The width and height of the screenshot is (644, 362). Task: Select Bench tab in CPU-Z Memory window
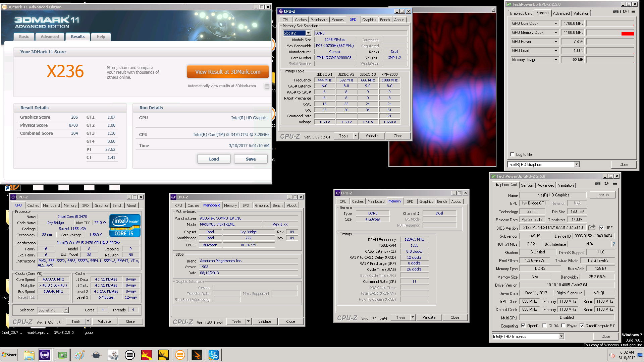(442, 201)
